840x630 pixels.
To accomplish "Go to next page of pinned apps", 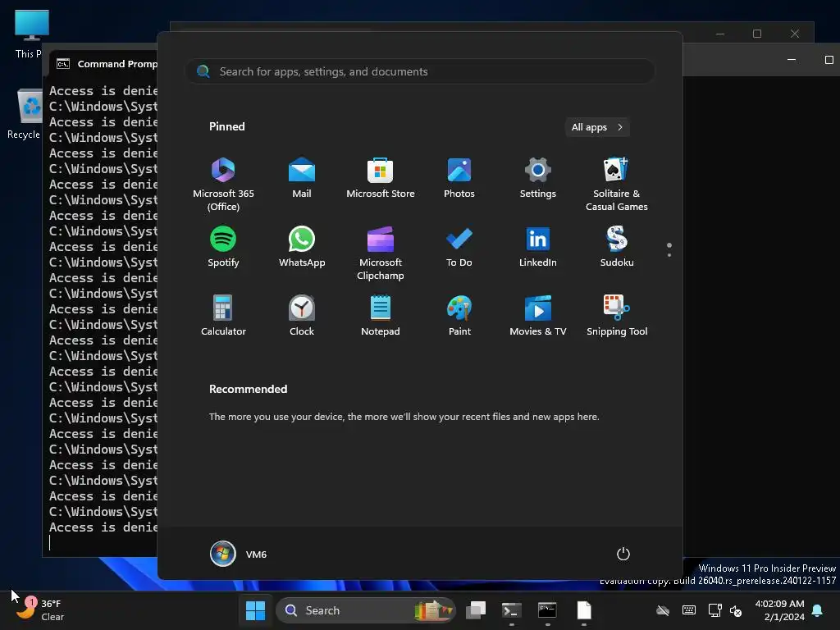I will pyautogui.click(x=669, y=255).
